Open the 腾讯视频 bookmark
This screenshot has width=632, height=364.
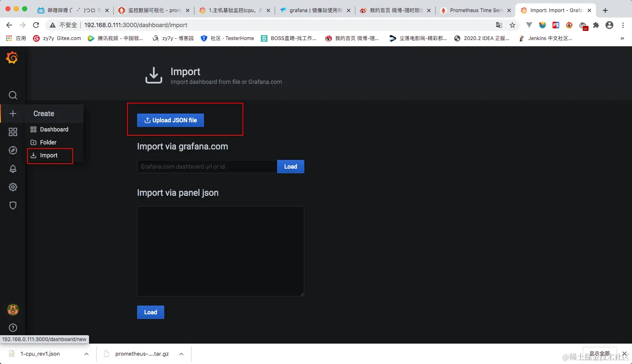115,38
